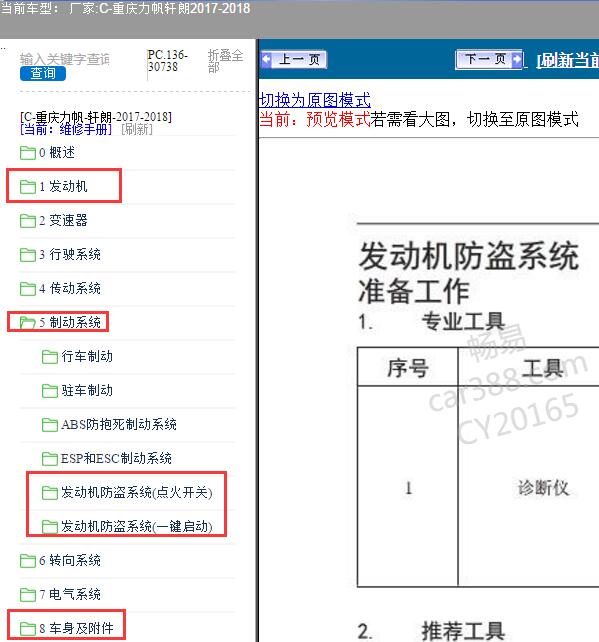Open the ESP和ESC制动系统 section
The width and height of the screenshot is (599, 642).
click(x=116, y=459)
